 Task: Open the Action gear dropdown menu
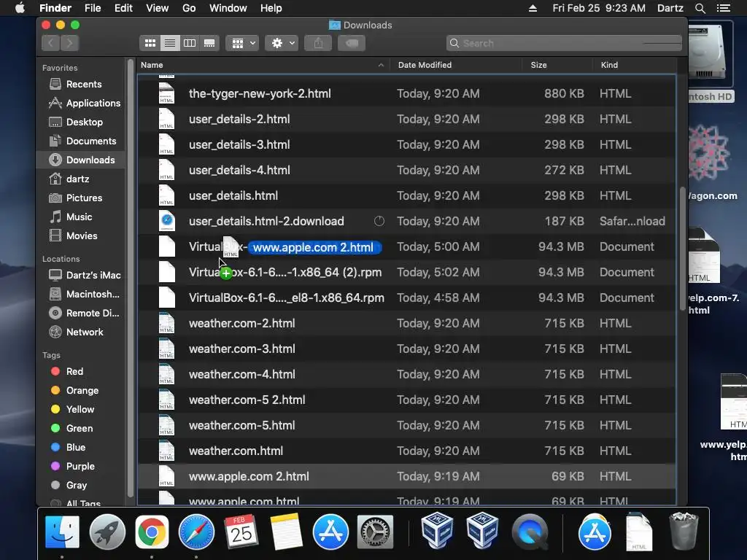tap(282, 43)
